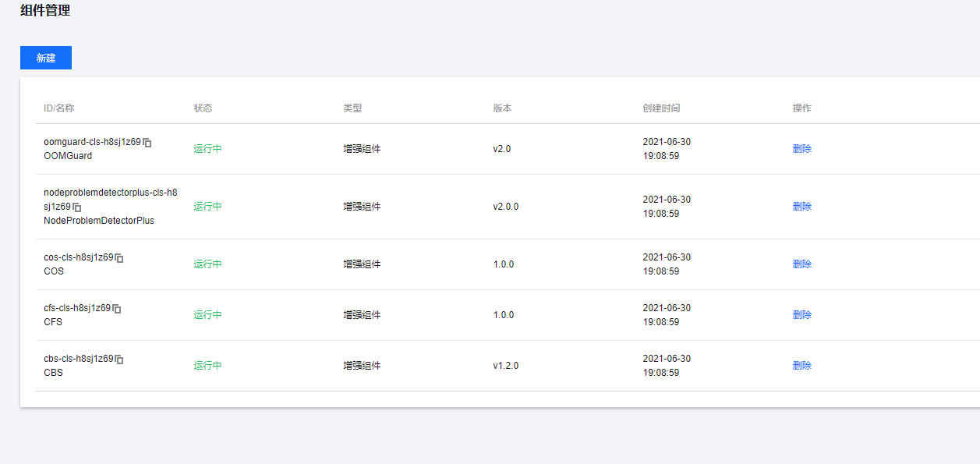Image resolution: width=980 pixels, height=464 pixels.
Task: Open the oomguard-cls-h8sj1z69 component ID
Action: 92,142
